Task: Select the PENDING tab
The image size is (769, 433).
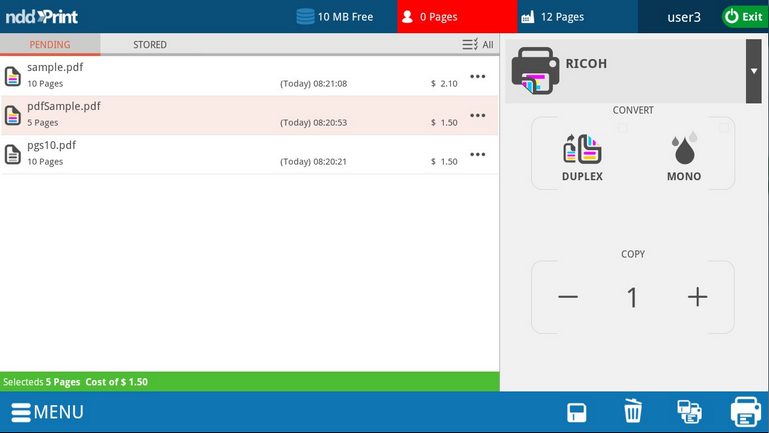Action: pos(50,45)
